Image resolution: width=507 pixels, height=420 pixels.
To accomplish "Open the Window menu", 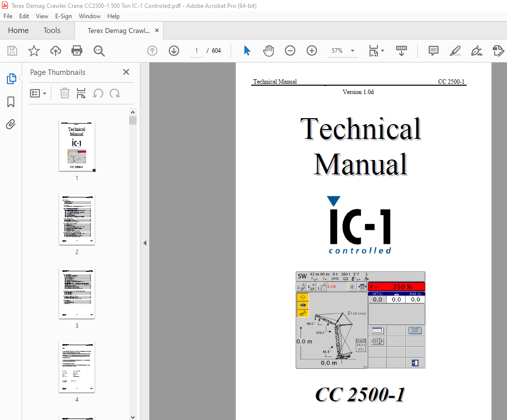I will pos(90,16).
